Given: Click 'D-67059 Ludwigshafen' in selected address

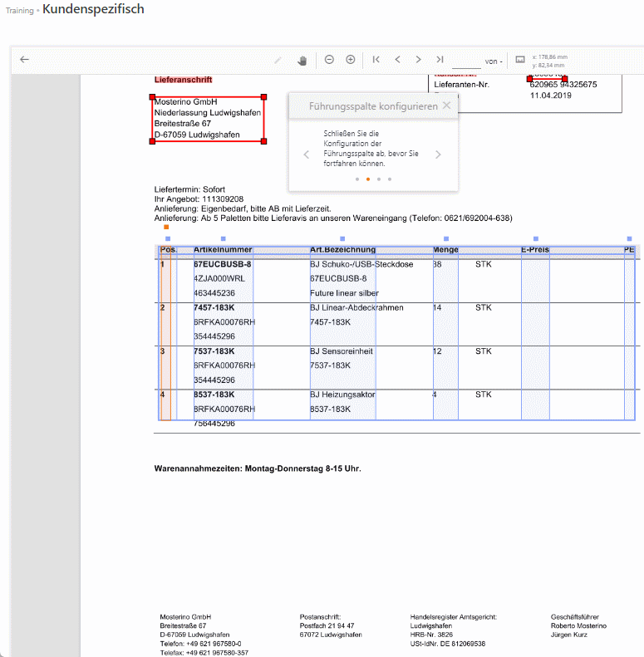Looking at the screenshot, I should [x=197, y=135].
